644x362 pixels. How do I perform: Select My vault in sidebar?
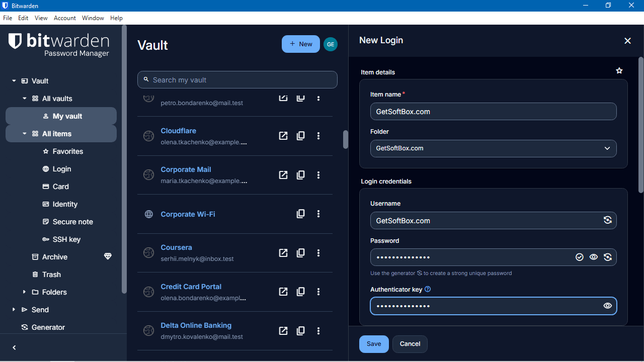[61, 116]
